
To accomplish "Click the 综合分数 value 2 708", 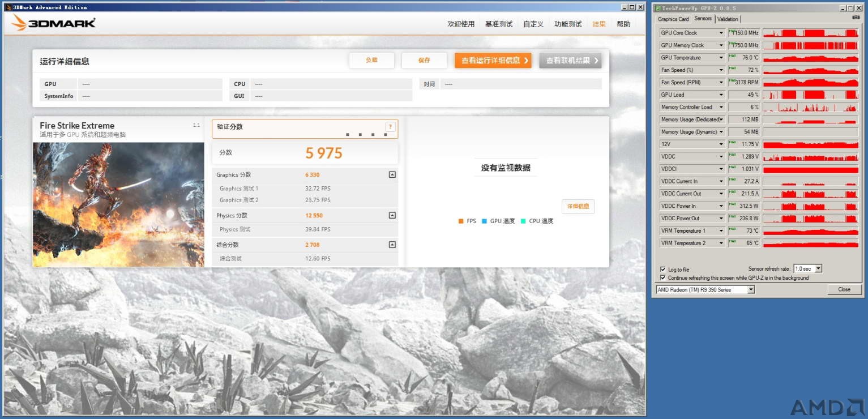I will (313, 245).
